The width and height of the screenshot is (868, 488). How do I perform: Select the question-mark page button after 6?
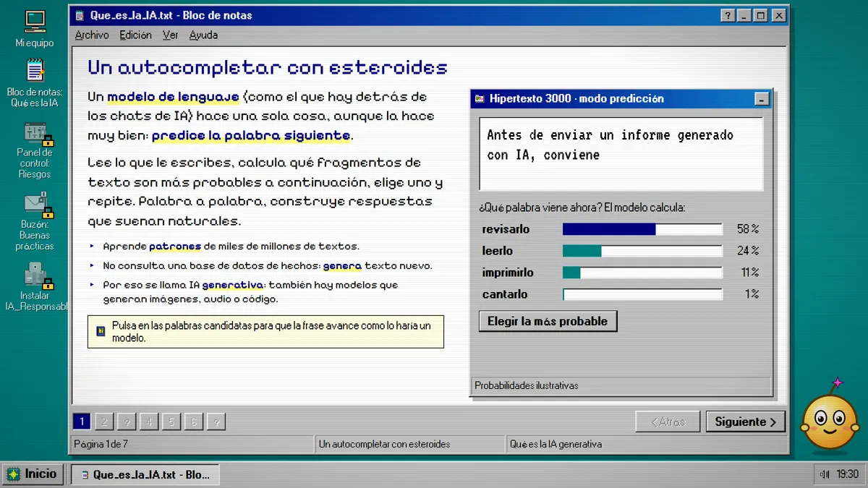(x=216, y=421)
